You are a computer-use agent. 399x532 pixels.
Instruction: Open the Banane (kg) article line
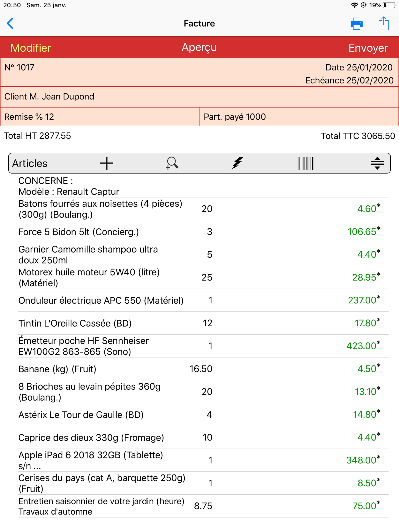(x=57, y=369)
